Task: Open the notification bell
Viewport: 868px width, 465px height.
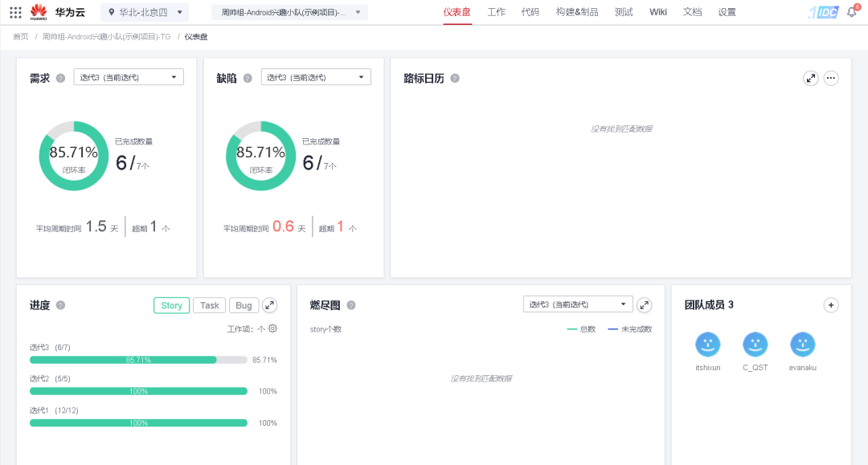Action: click(x=851, y=12)
